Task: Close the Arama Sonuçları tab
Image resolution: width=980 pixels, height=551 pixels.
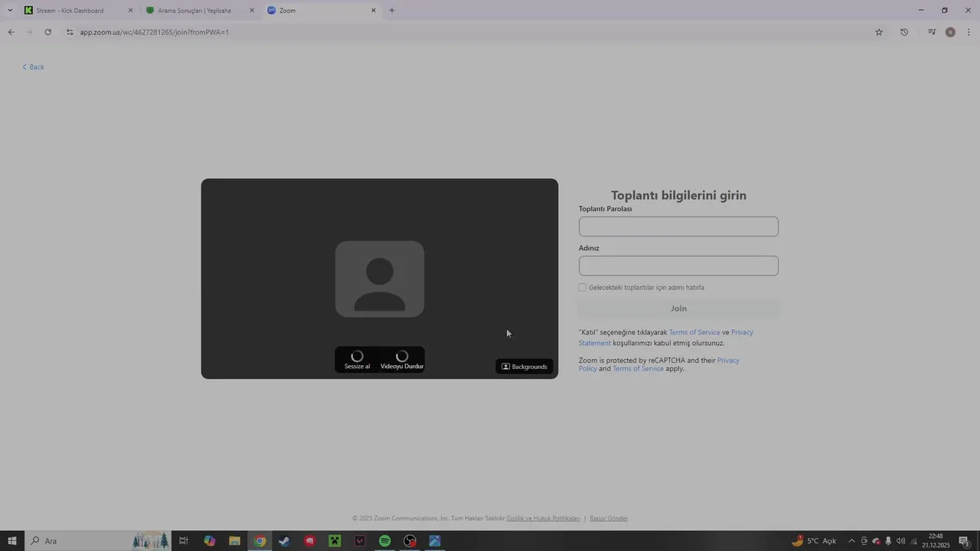Action: coord(252,11)
